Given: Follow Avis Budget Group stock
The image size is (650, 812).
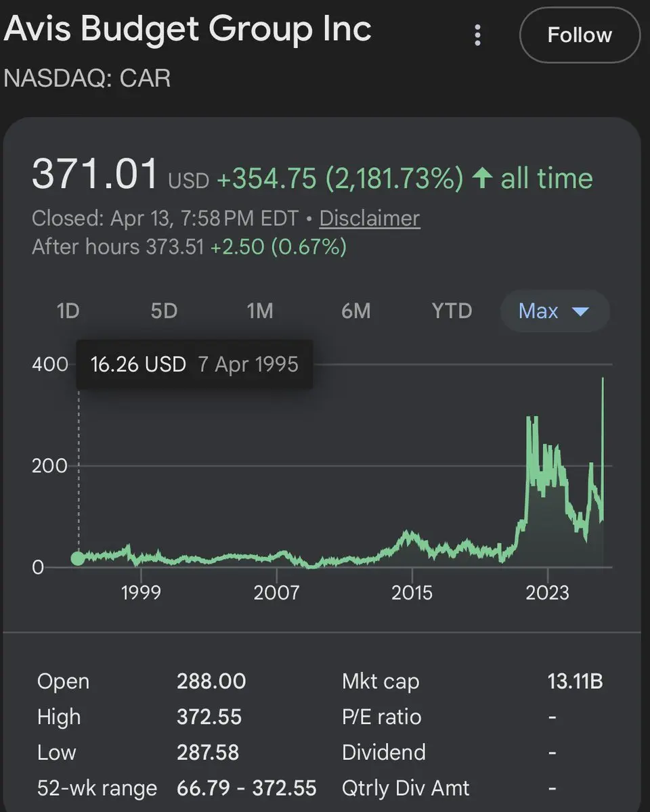Looking at the screenshot, I should pos(579,35).
